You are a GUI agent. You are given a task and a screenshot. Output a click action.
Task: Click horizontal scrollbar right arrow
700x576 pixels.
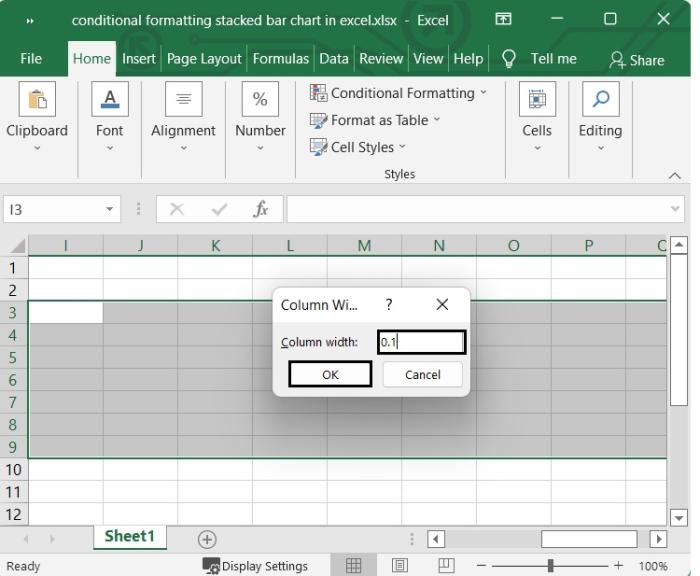click(658, 539)
